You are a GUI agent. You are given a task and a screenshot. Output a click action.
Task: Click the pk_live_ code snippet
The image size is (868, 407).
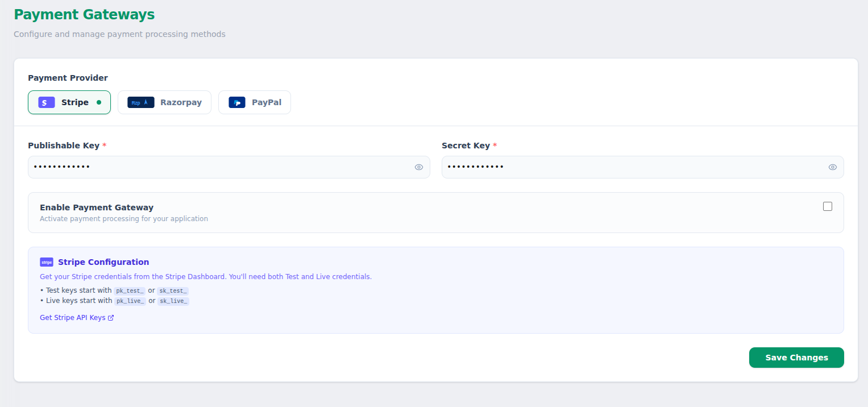point(130,301)
